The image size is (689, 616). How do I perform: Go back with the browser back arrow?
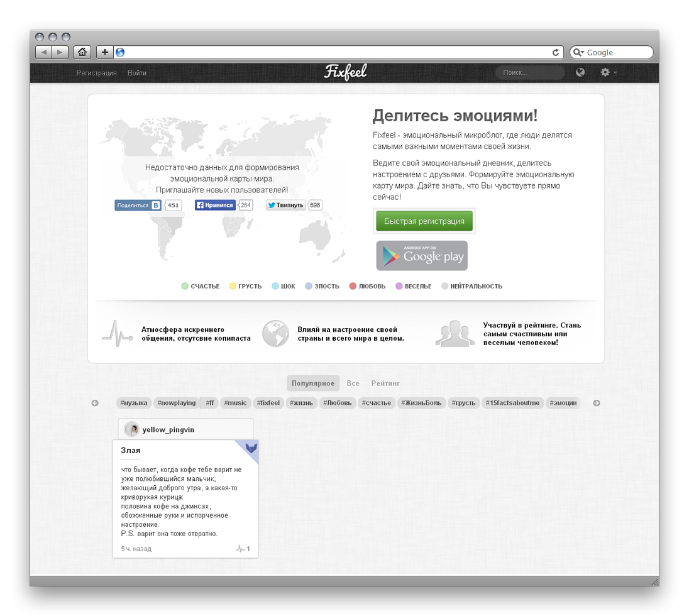[43, 52]
